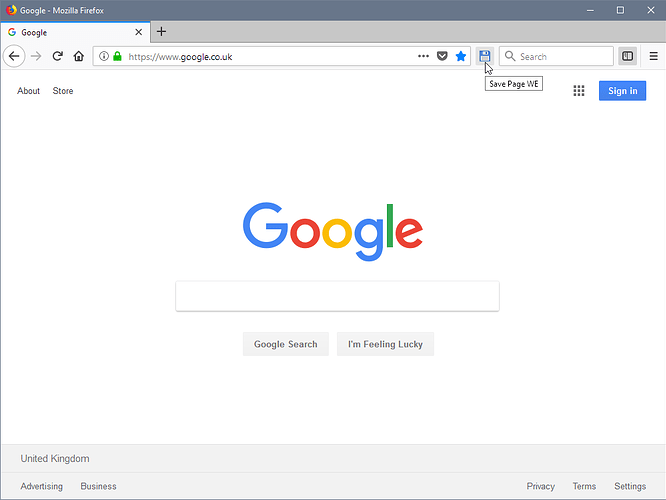The height and width of the screenshot is (500, 666).
Task: Click the Save Page WE toolbar icon
Action: (x=485, y=56)
